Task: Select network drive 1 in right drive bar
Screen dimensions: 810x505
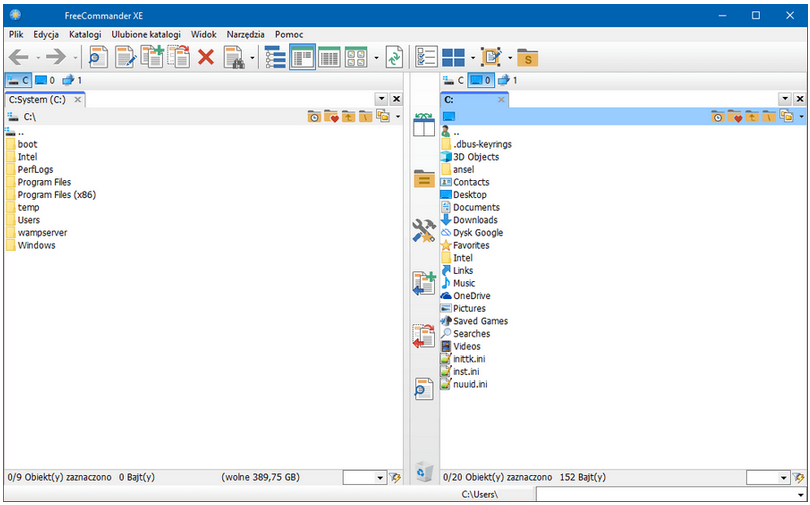Action: (507, 80)
